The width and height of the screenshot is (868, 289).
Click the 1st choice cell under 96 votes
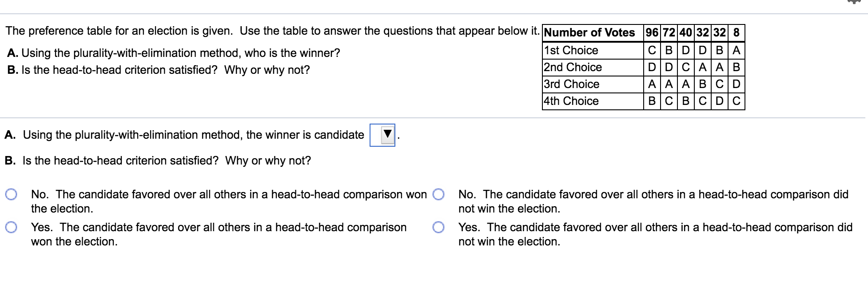652,50
